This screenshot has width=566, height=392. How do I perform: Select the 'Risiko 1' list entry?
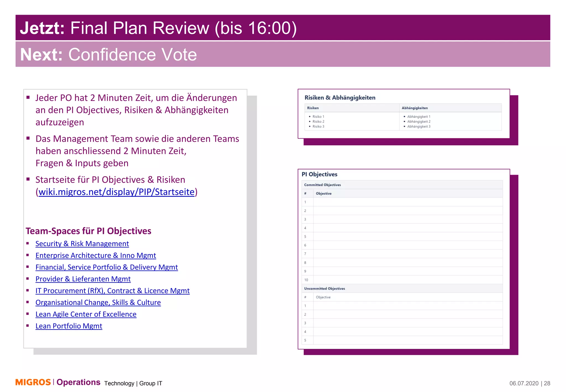pos(318,117)
